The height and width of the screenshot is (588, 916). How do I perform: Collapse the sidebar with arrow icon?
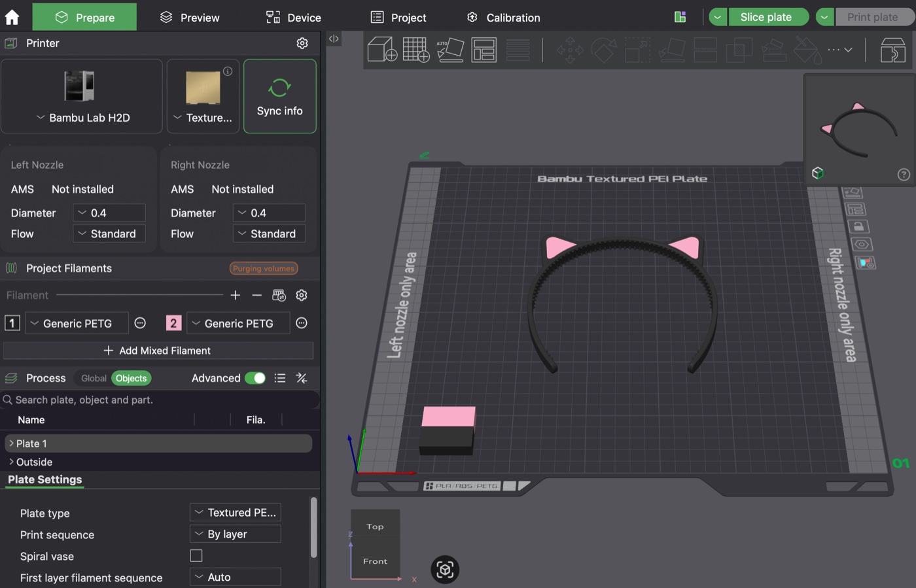tap(334, 39)
